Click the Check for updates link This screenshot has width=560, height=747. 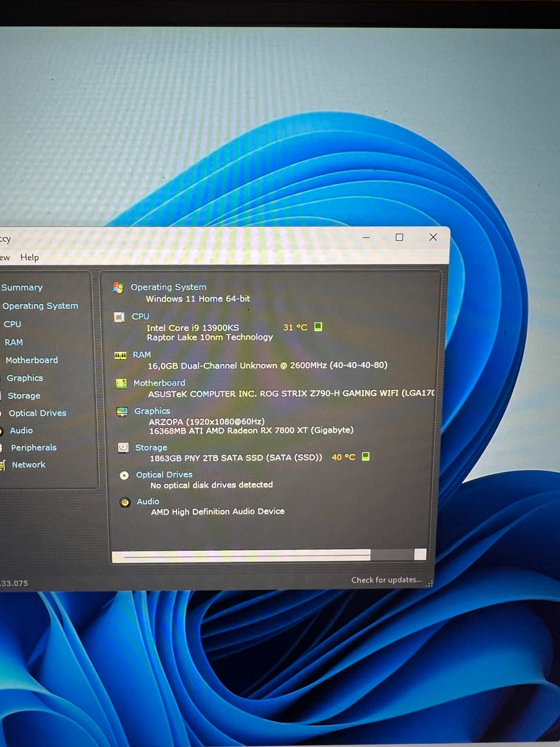coord(386,580)
